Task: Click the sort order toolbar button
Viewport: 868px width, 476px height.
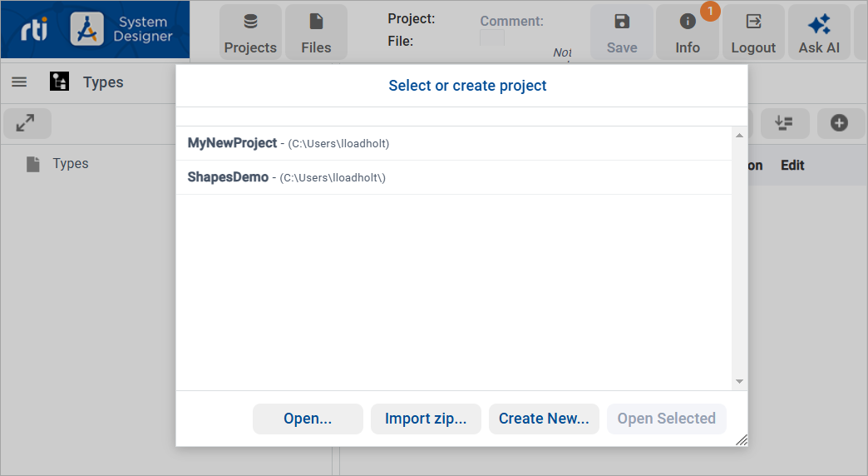Action: pyautogui.click(x=783, y=123)
